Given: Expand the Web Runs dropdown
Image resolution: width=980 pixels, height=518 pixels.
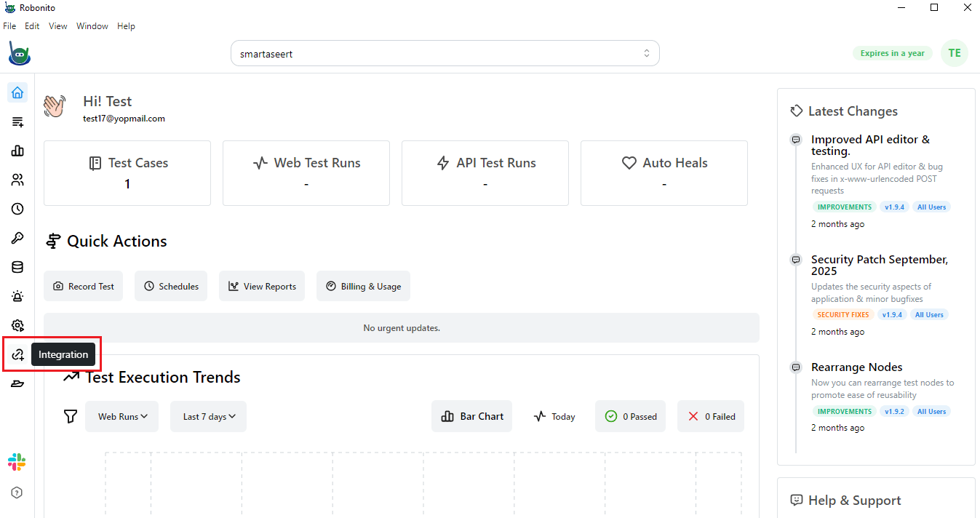Looking at the screenshot, I should (121, 415).
